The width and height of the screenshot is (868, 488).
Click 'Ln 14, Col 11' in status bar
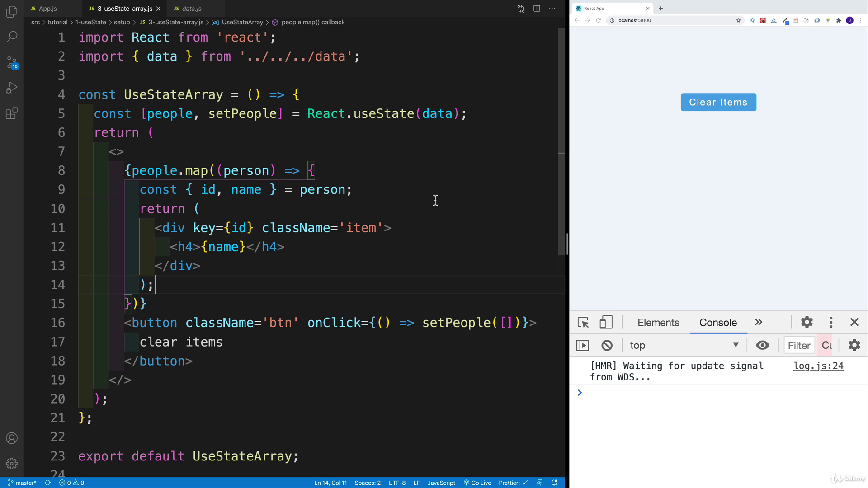coord(330,483)
